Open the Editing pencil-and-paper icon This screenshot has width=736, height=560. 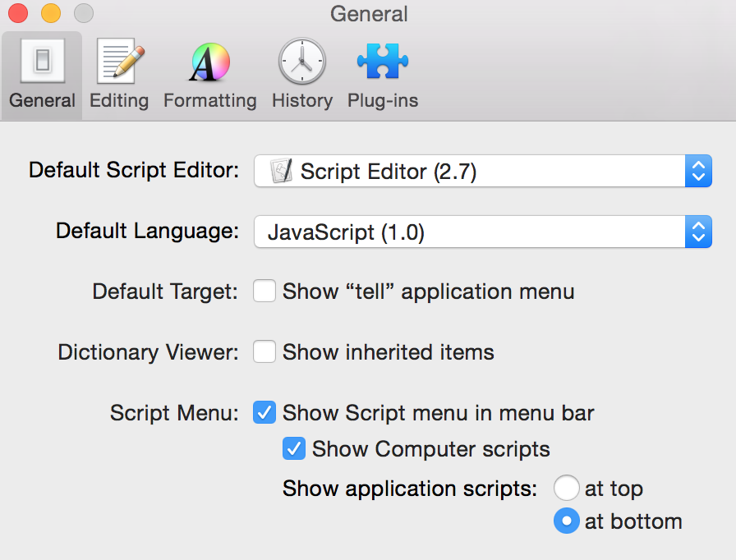120,61
